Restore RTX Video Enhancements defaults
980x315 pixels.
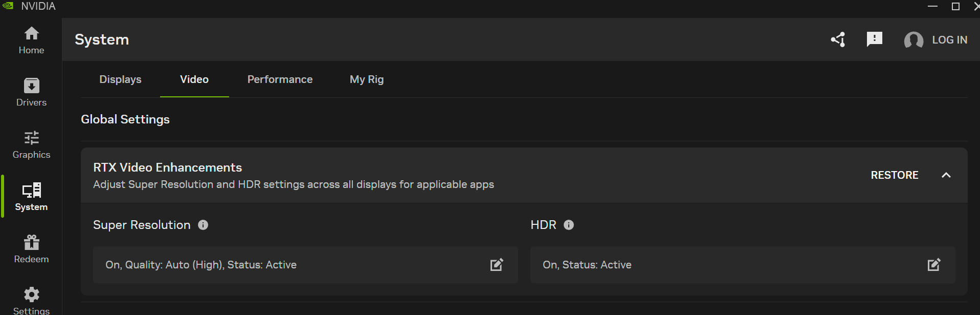click(895, 175)
